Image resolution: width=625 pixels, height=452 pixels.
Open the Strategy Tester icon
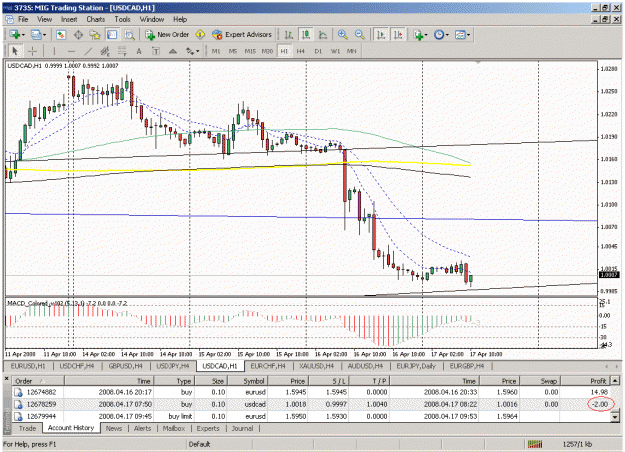[130, 35]
